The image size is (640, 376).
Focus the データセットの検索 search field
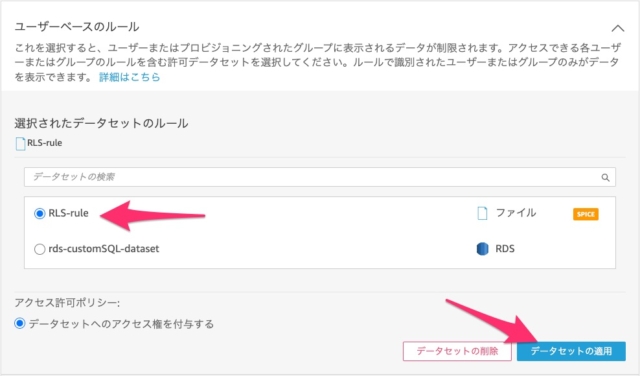[320, 177]
